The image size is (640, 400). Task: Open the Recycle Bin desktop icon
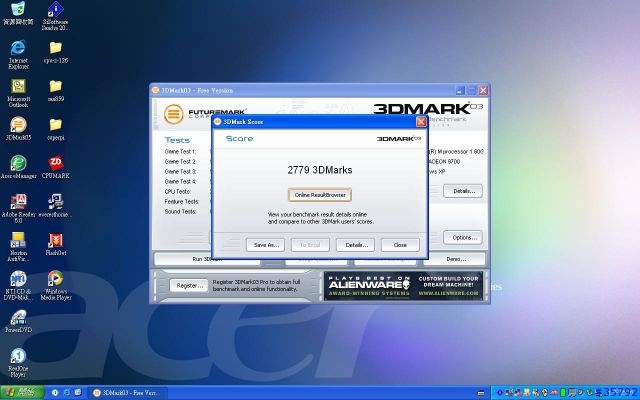18,13
